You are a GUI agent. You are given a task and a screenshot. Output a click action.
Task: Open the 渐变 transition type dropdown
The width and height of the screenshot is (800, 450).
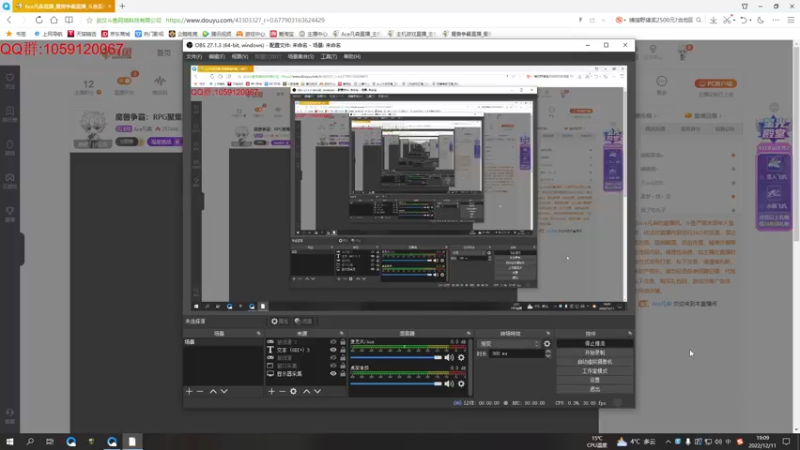pyautogui.click(x=509, y=344)
